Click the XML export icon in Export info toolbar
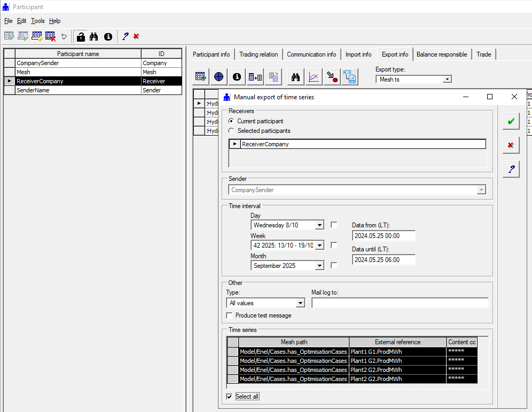 (349, 76)
